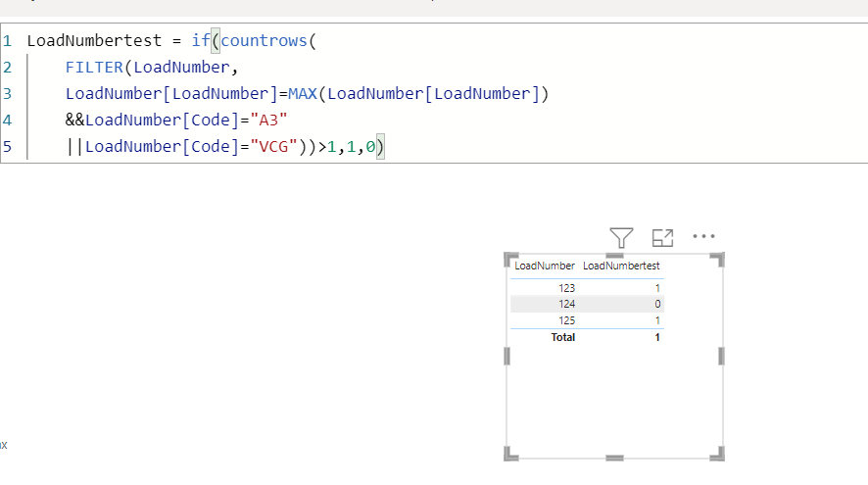The height and width of the screenshot is (485, 868).
Task: Click LoadNumber[Code] reference in line 5
Action: [x=163, y=147]
